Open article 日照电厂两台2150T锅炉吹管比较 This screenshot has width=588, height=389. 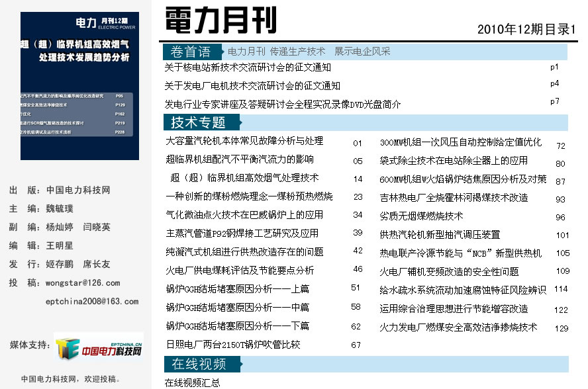(x=233, y=345)
